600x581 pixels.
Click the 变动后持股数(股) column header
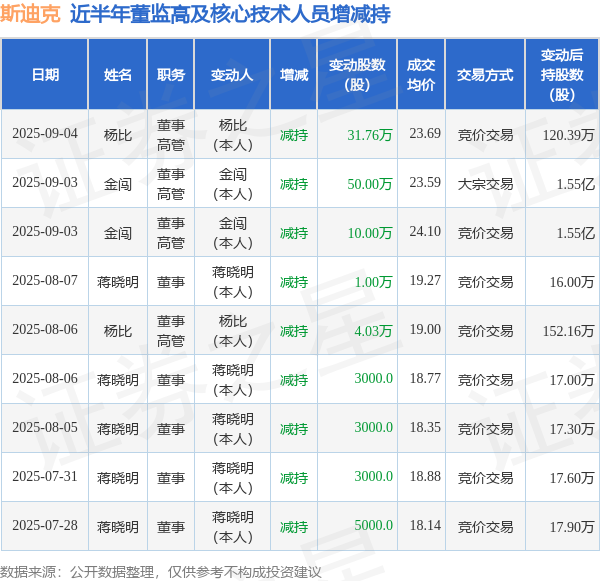562,75
